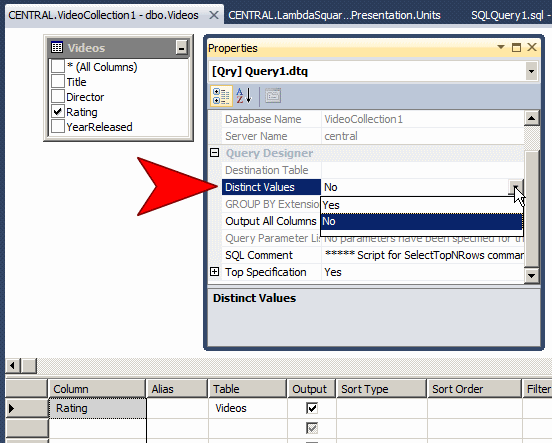Click the Alphabetical sort icon
Viewport: 552px width, 443px height.
(x=244, y=96)
